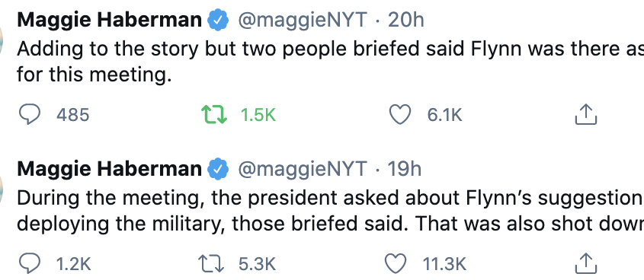Undo the green retweet on the 20h tweet
The height and width of the screenshot is (280, 644).
(x=213, y=115)
